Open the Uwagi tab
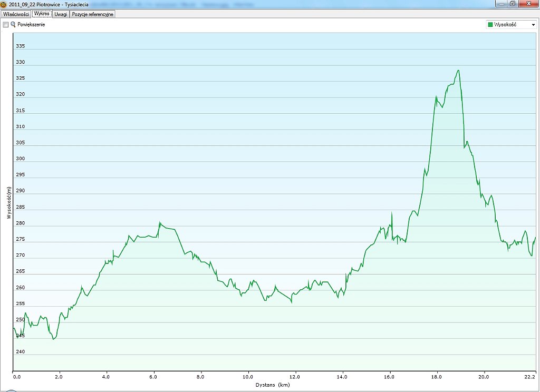The width and height of the screenshot is (540, 392). [x=61, y=14]
